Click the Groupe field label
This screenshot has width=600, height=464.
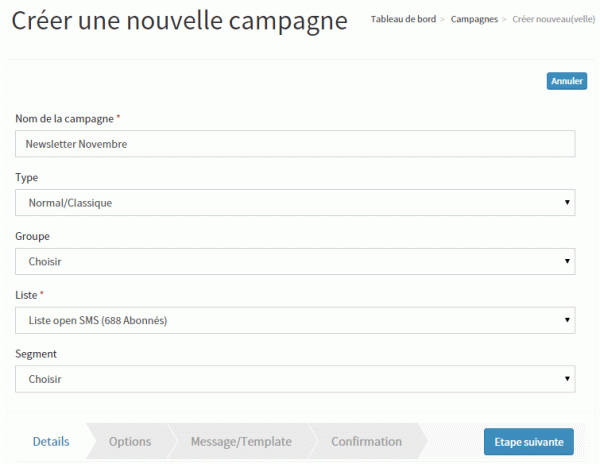pos(32,237)
